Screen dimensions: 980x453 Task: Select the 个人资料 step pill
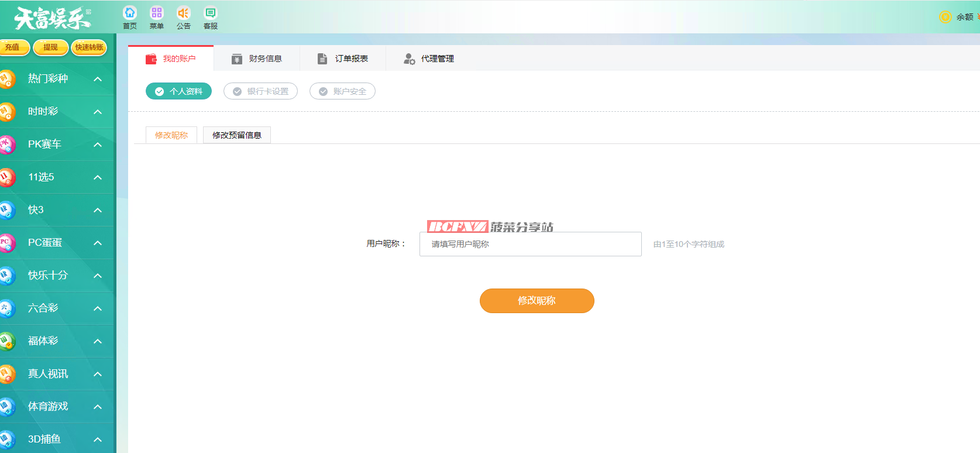click(x=178, y=91)
